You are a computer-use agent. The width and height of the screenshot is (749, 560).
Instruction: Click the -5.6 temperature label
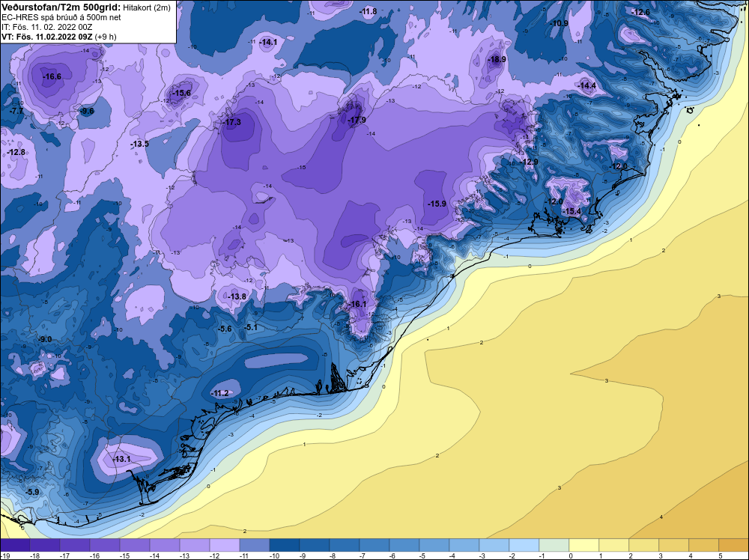tap(225, 329)
